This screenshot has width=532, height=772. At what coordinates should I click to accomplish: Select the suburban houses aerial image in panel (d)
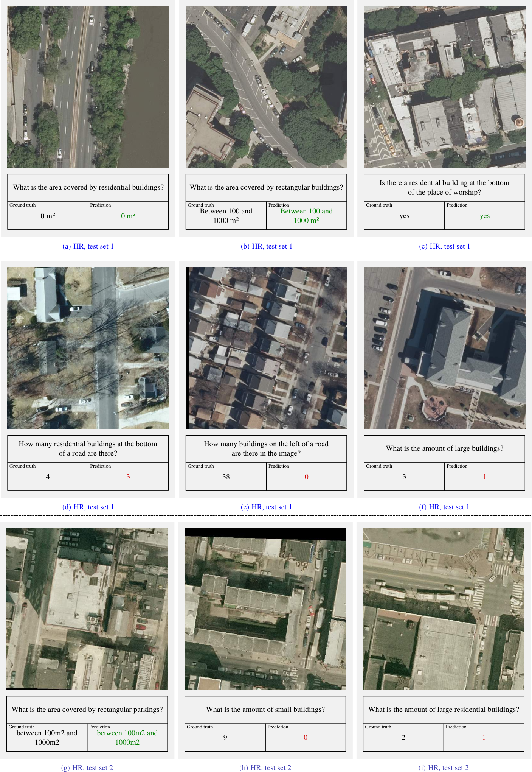[x=88, y=348]
